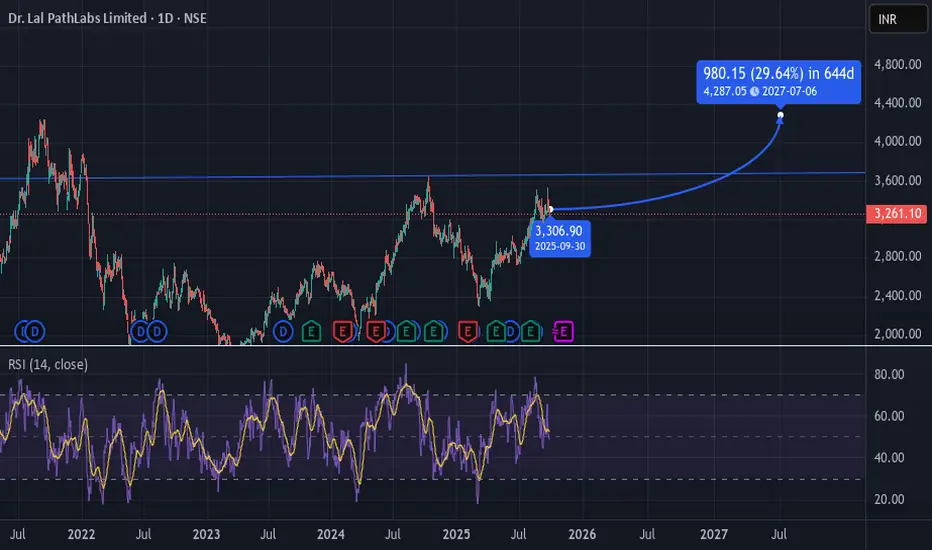Click the 20.00 RSI scale label
The width and height of the screenshot is (932, 550).
coord(889,499)
